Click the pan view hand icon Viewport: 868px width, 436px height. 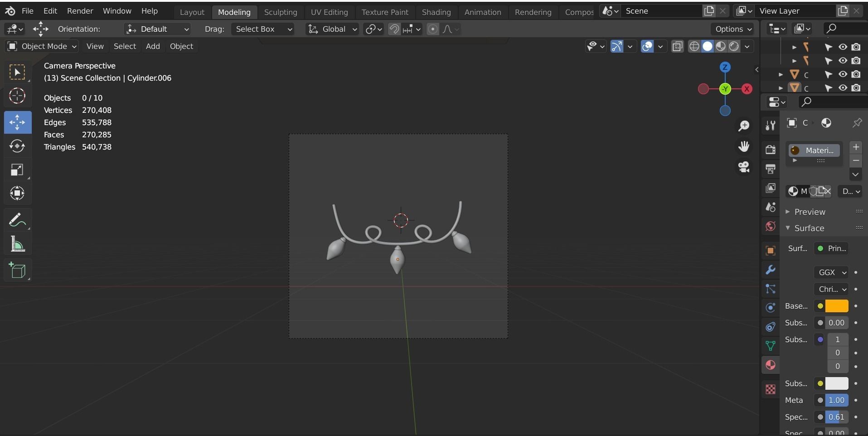click(x=744, y=146)
